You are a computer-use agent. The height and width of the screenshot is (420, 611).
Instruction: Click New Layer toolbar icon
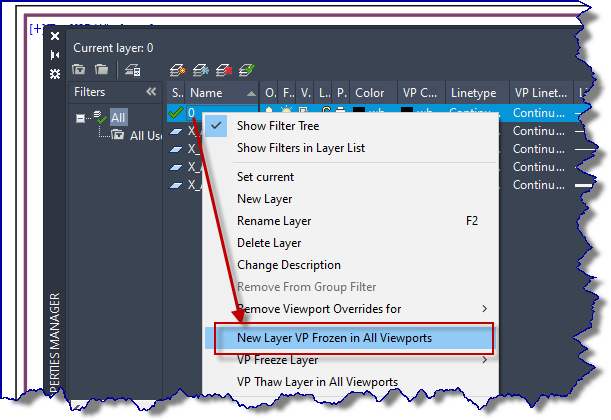177,70
